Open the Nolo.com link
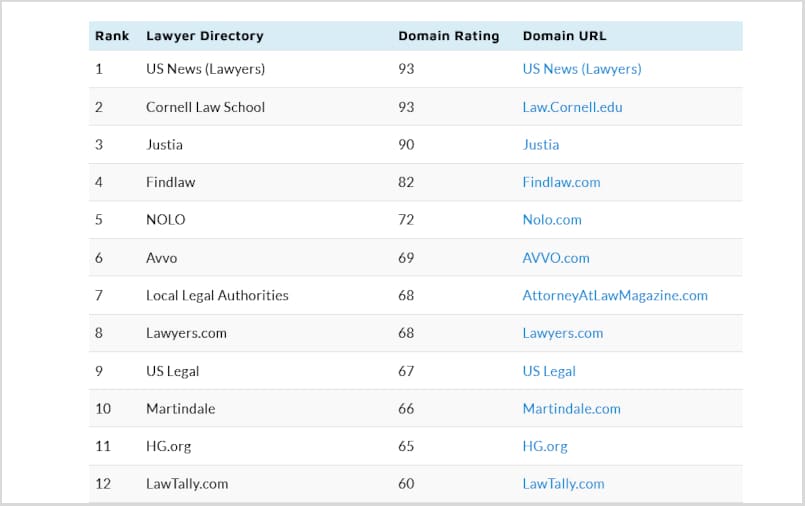This screenshot has height=506, width=805. click(x=551, y=220)
